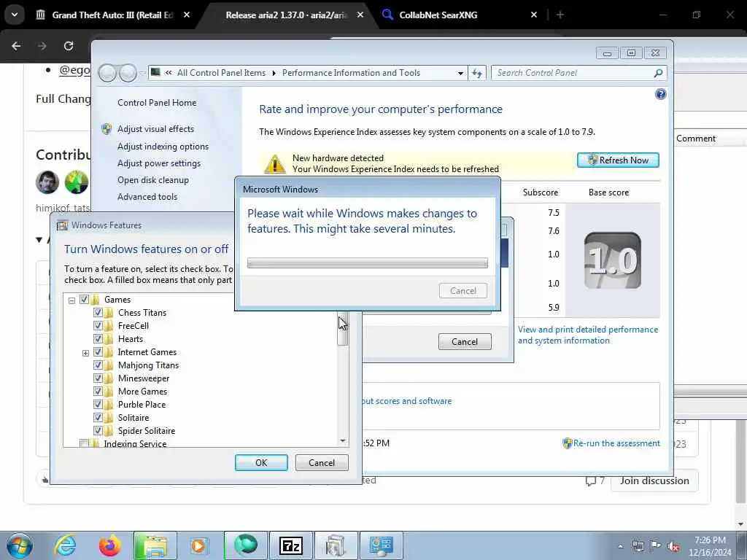The width and height of the screenshot is (747, 560).
Task: Click the taskbar clock and date
Action: (710, 546)
